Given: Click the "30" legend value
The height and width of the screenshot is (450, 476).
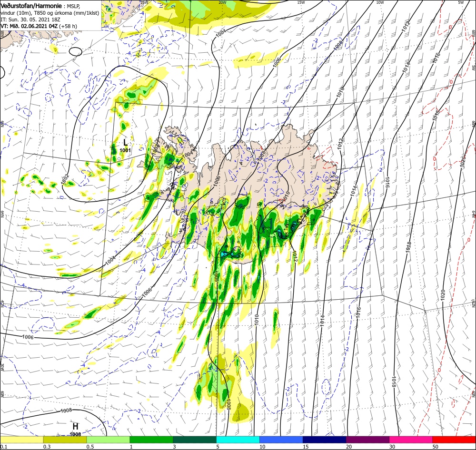Looking at the screenshot, I should pyautogui.click(x=392, y=447).
